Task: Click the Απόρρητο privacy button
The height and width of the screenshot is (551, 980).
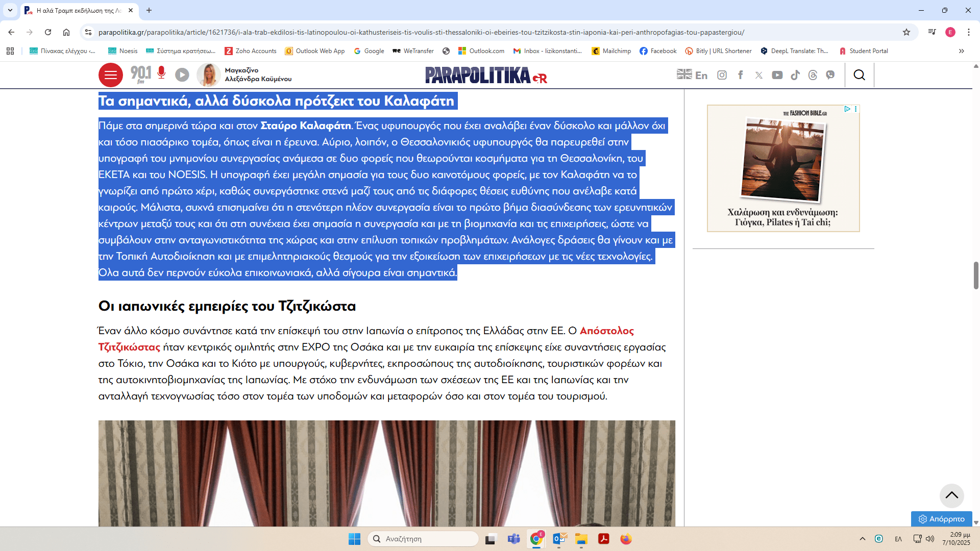Action: pos(942,519)
